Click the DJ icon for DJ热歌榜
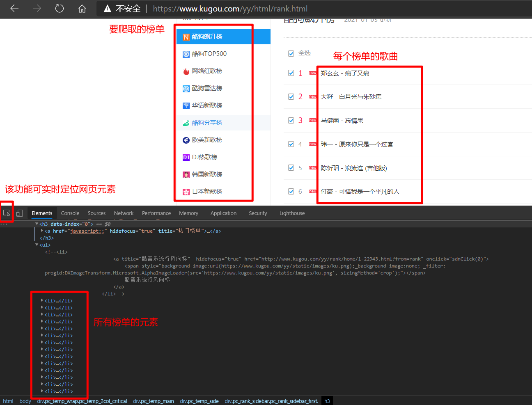532x405 pixels. [186, 158]
